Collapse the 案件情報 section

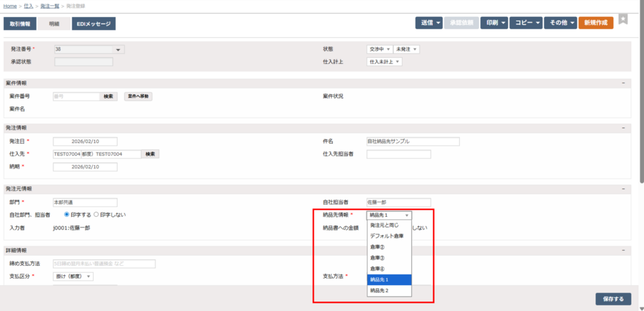coord(623,83)
